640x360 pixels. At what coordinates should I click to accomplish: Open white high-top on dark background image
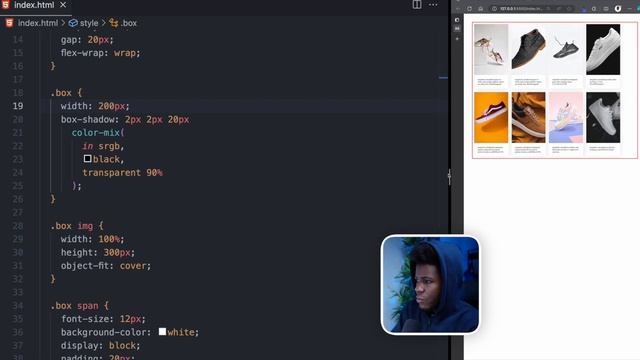point(603,118)
